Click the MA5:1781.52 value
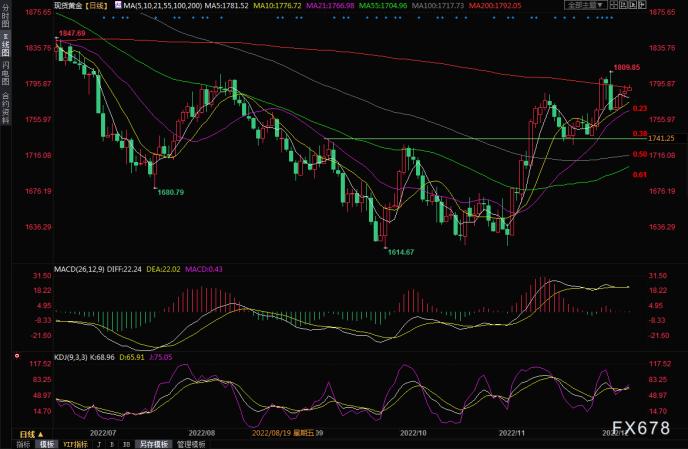This screenshot has height=449, width=688. 226,6
